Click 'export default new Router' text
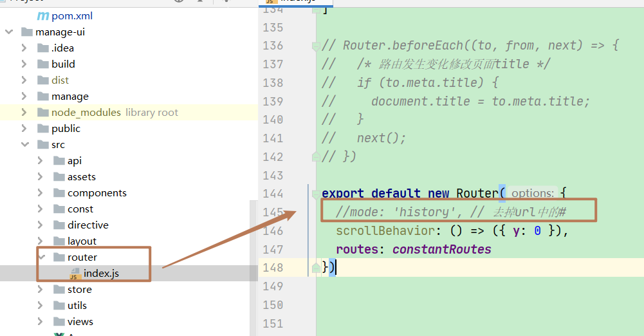 point(410,193)
